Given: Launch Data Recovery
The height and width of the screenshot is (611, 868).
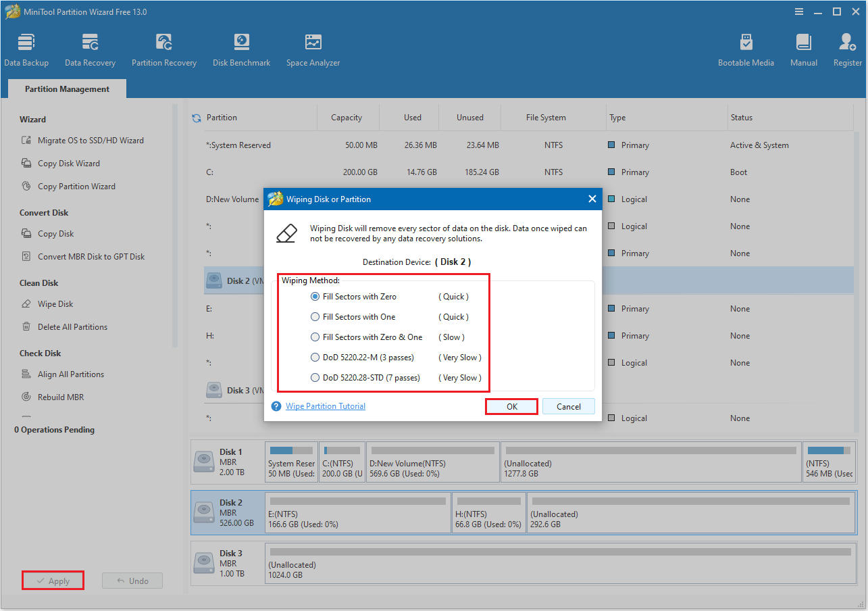Looking at the screenshot, I should 89,49.
